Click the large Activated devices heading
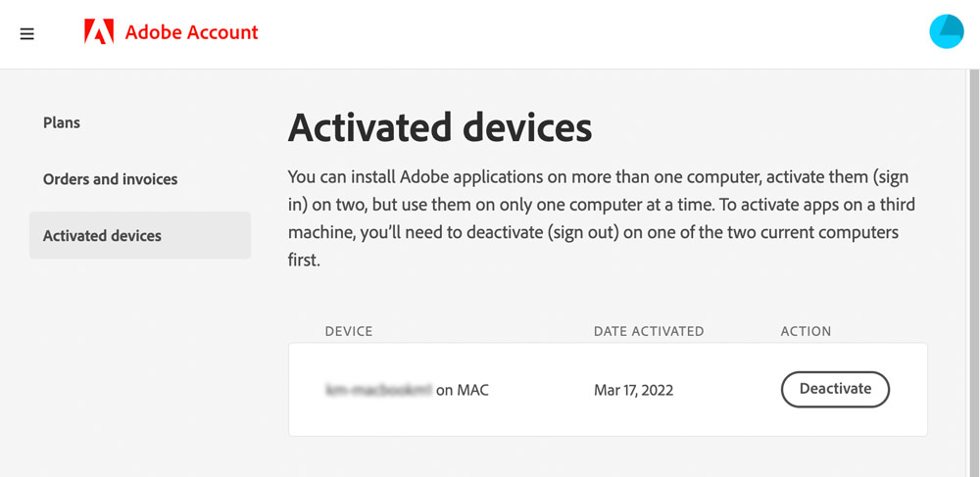The width and height of the screenshot is (980, 477). point(439,127)
